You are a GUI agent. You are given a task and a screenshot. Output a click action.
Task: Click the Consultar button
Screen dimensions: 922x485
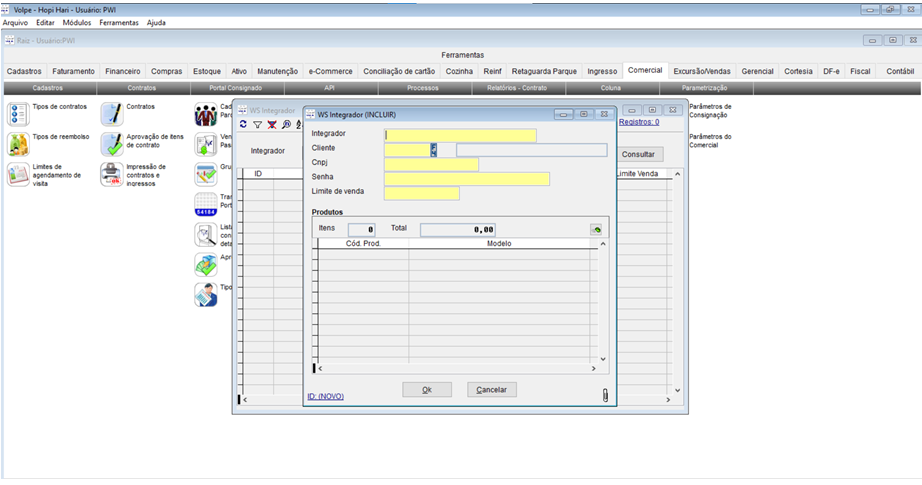[638, 155]
